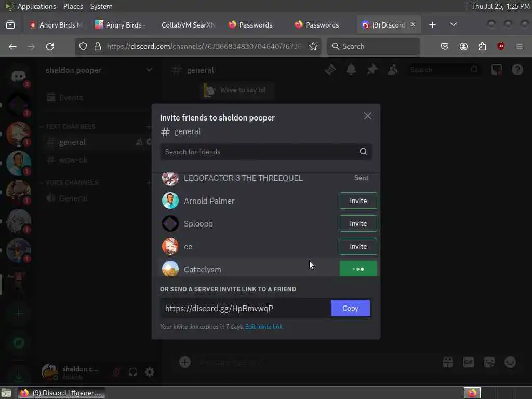Image resolution: width=532 pixels, height=399 pixels.
Task: Click Discord window entry in bottom taskbar
Action: [61, 393]
